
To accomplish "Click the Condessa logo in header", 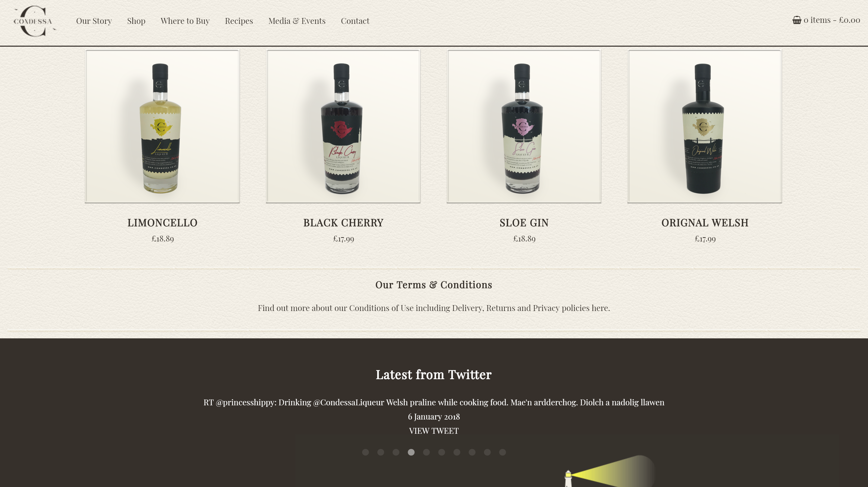I will pos(34,21).
